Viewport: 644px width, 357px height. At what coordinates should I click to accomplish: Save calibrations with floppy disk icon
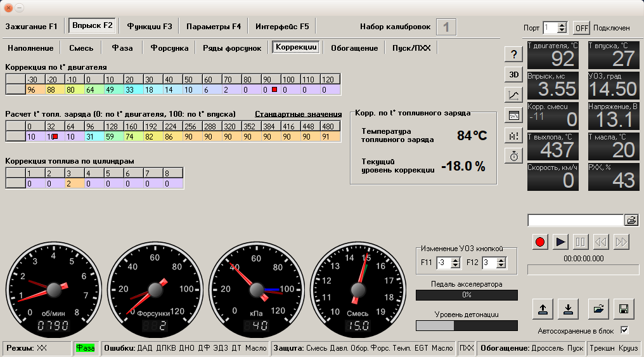(624, 309)
